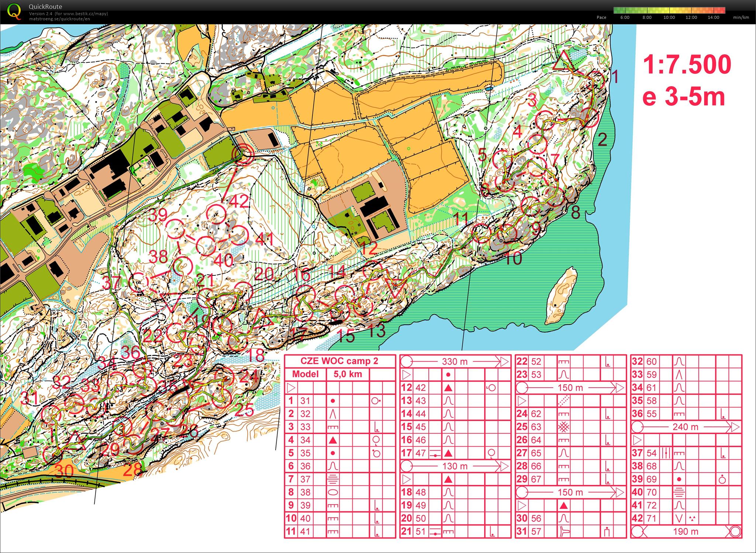The width and height of the screenshot is (756, 553).
Task: Click the Model cell in the description table
Action: 305,374
